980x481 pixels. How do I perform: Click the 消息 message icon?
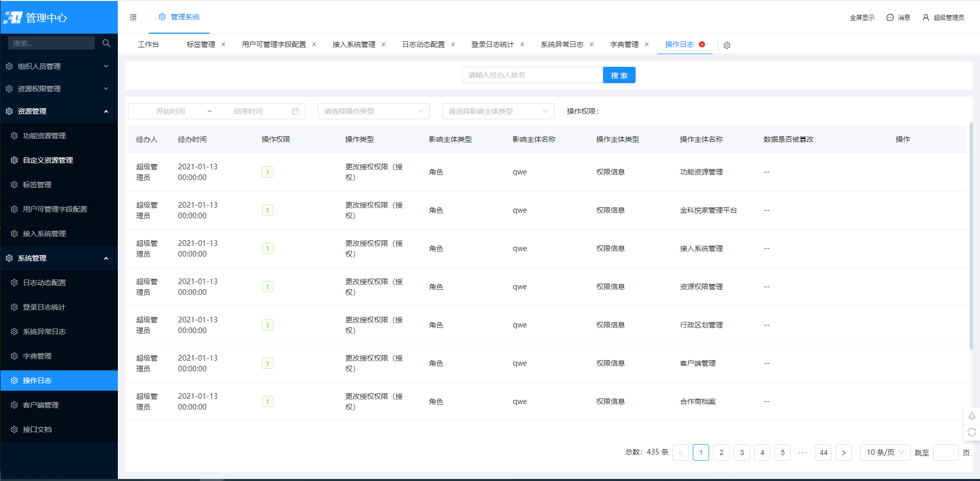tap(890, 17)
